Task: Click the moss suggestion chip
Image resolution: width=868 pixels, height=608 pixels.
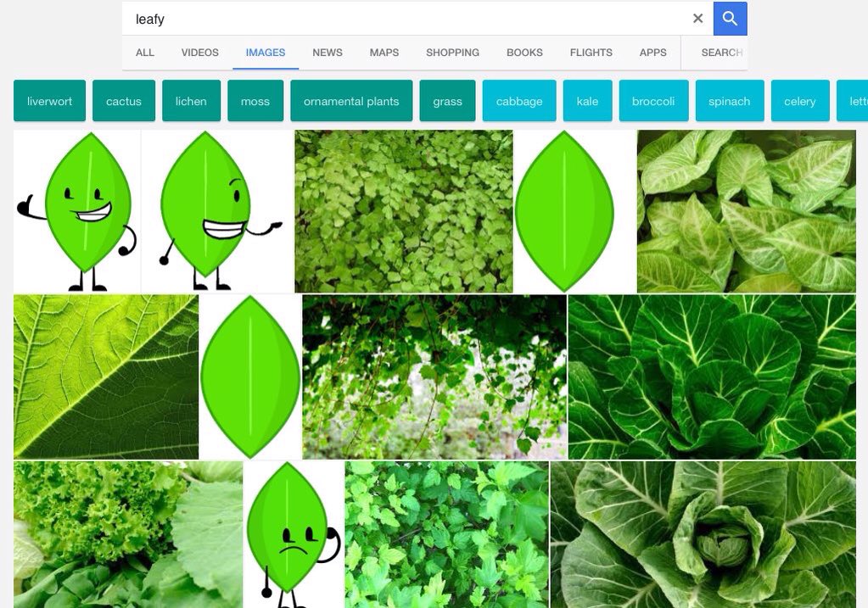Action: coord(255,101)
